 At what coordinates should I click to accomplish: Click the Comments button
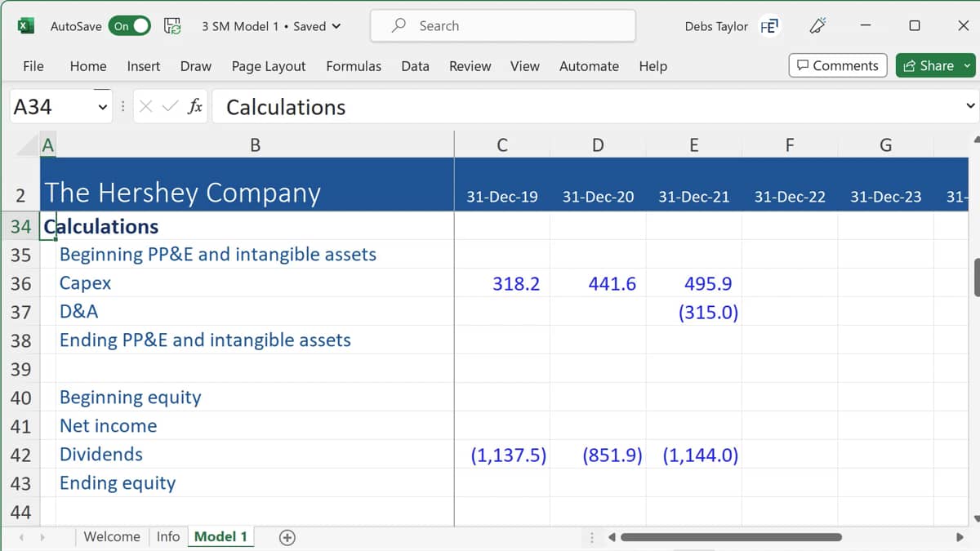click(838, 66)
